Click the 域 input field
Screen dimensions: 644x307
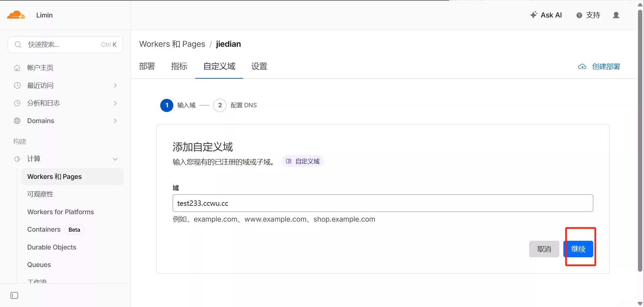(x=383, y=203)
